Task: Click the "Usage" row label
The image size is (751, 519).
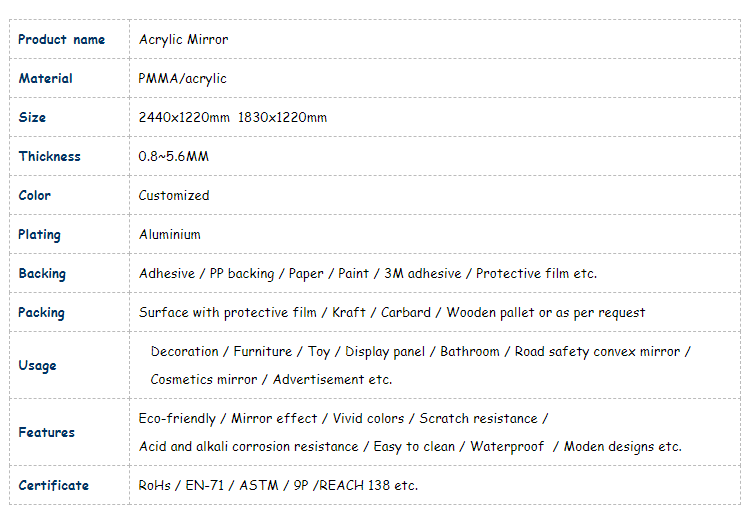Action: (37, 366)
